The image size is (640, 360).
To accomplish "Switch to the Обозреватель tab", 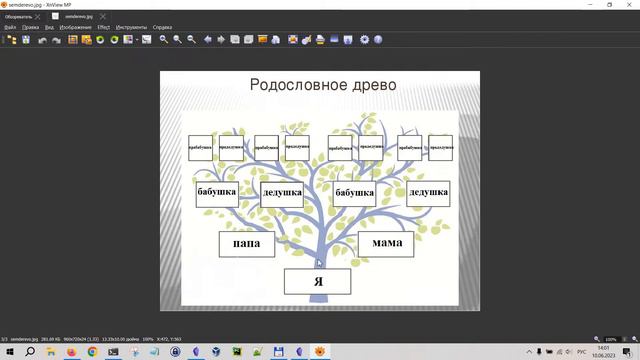I will click(18, 17).
